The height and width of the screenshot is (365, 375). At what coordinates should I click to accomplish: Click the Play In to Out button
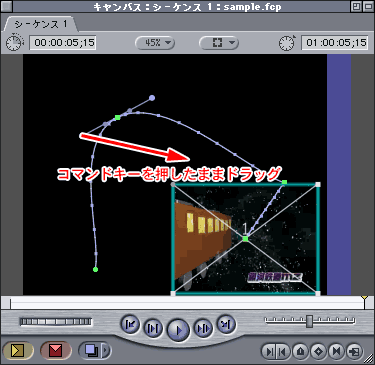pyautogui.click(x=153, y=329)
